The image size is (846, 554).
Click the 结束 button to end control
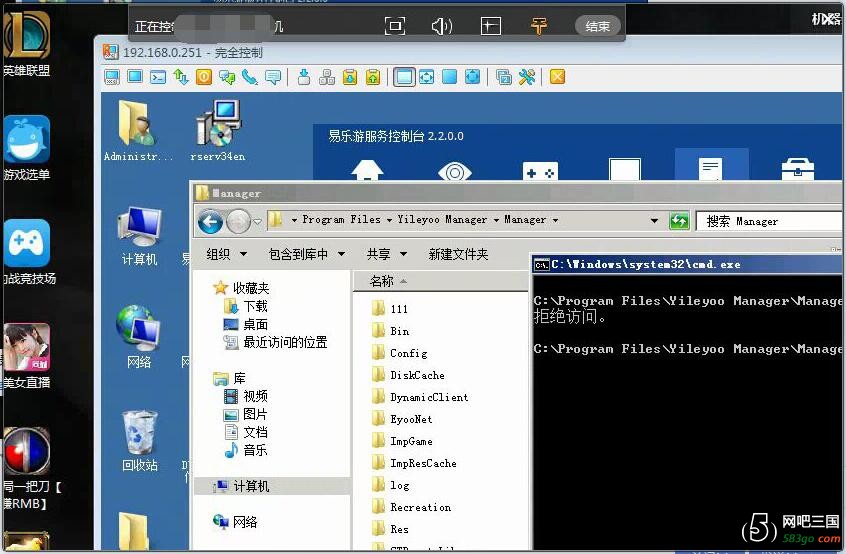click(x=598, y=26)
